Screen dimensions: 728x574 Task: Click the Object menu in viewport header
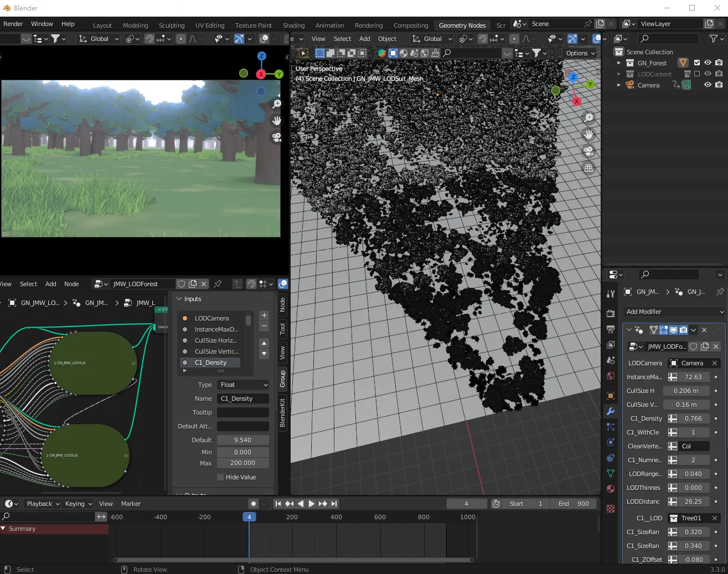pos(387,39)
